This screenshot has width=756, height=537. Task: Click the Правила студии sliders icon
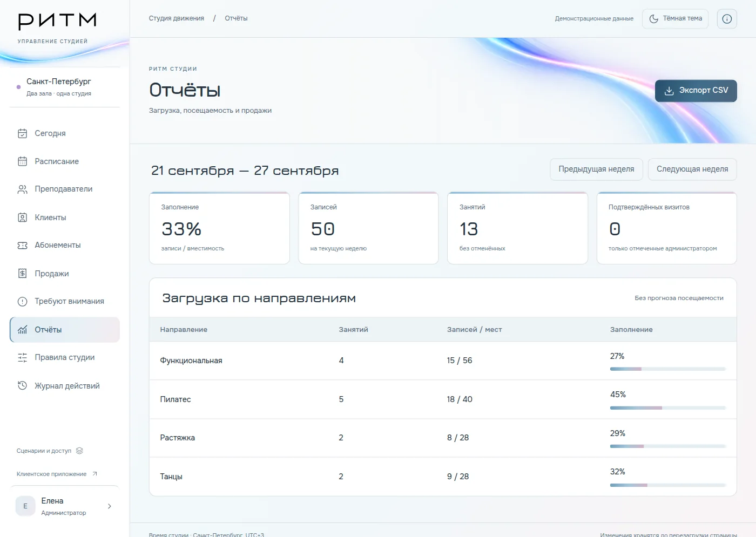coord(22,357)
